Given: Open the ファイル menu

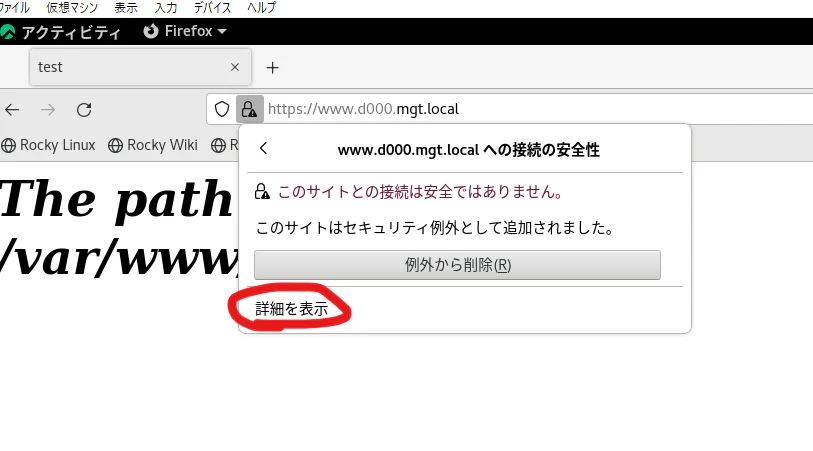Looking at the screenshot, I should pyautogui.click(x=15, y=7).
